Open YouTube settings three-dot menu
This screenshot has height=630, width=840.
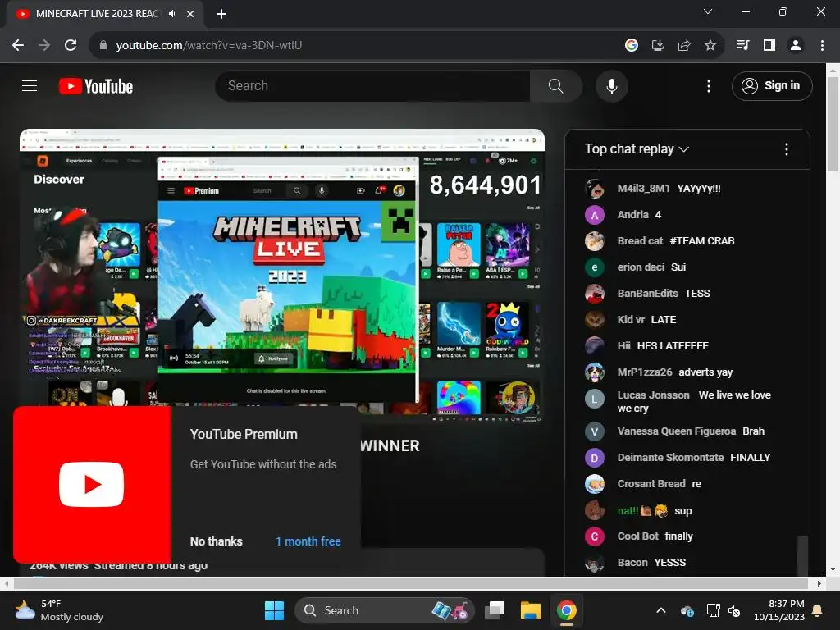[x=708, y=86]
